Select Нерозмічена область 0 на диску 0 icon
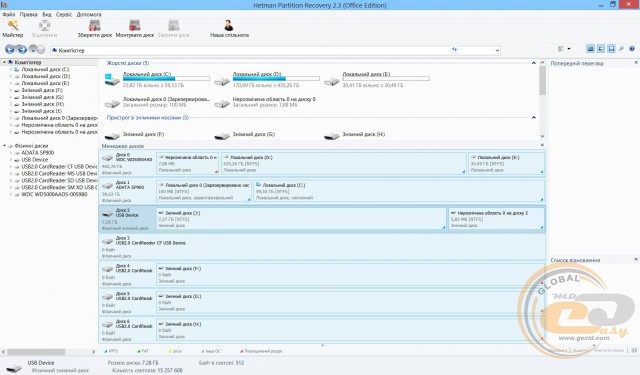The height and width of the screenshot is (375, 640). pos(222,104)
